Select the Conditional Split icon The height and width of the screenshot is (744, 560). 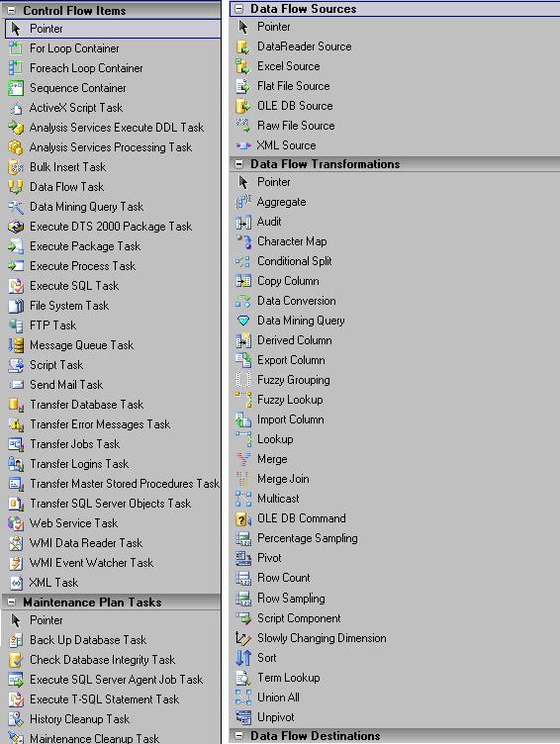click(243, 261)
